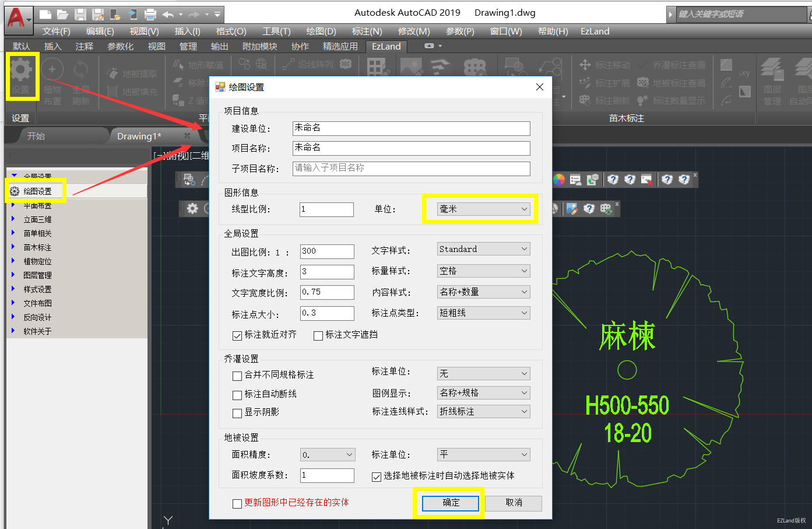The height and width of the screenshot is (529, 812).
Task: Click the Plot printer icon
Action: pyautogui.click(x=150, y=15)
